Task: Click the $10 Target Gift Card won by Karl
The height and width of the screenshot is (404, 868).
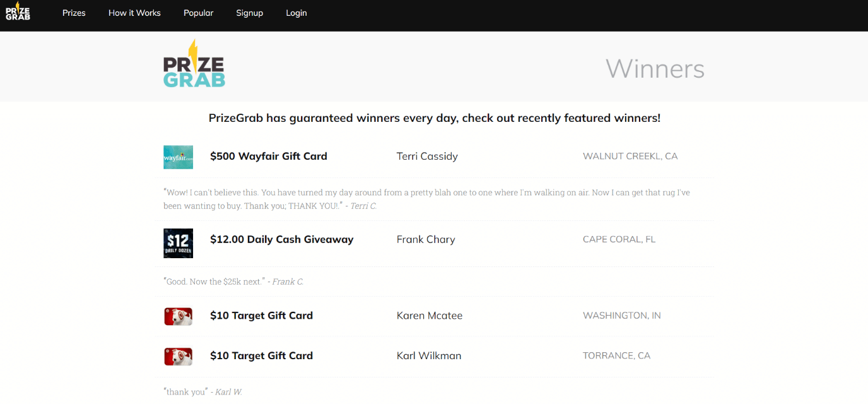Action: tap(261, 356)
